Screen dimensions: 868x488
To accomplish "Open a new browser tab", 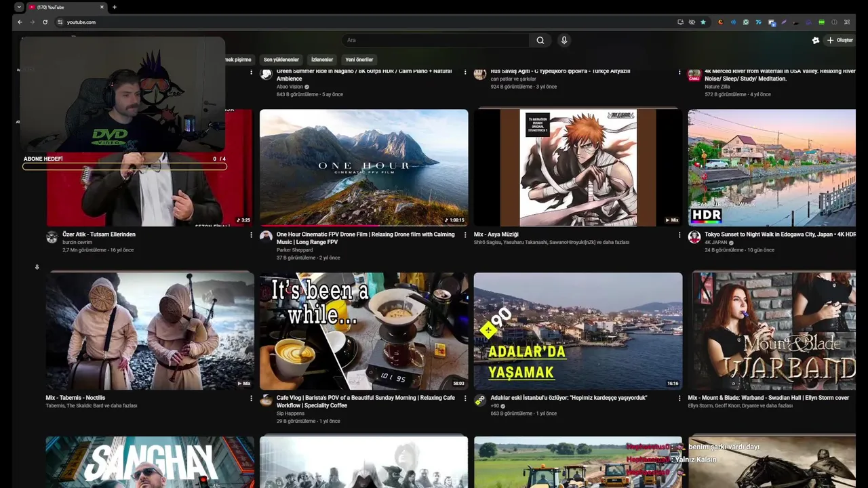I will click(114, 7).
